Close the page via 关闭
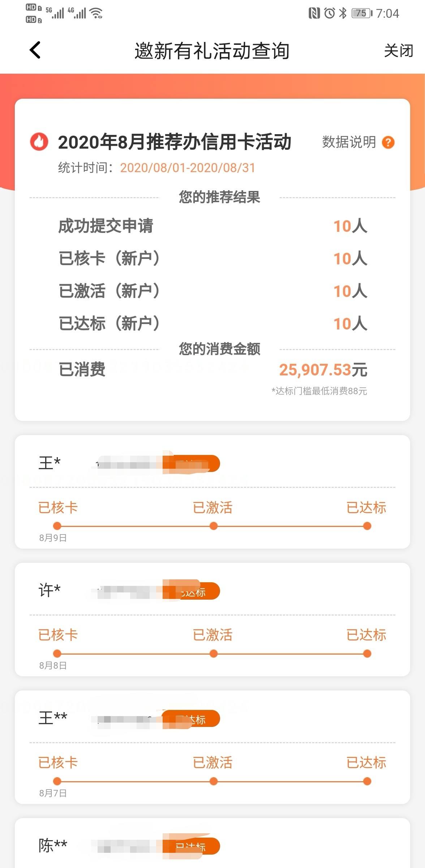The width and height of the screenshot is (425, 868). 398,51
